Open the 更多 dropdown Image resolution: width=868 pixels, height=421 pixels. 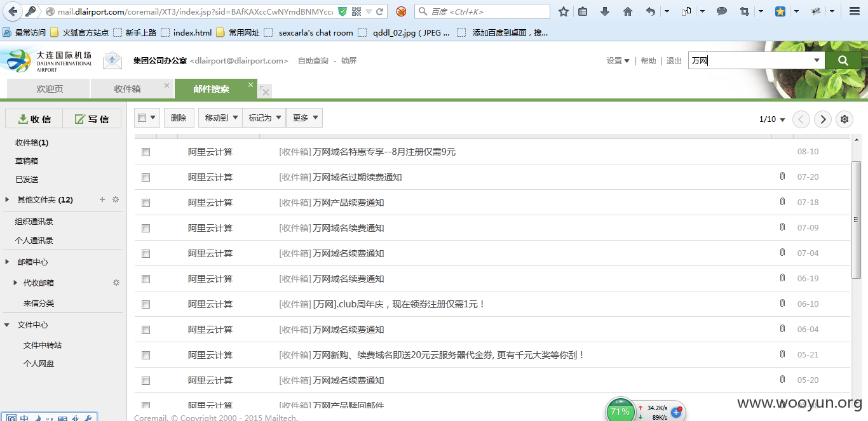click(304, 117)
